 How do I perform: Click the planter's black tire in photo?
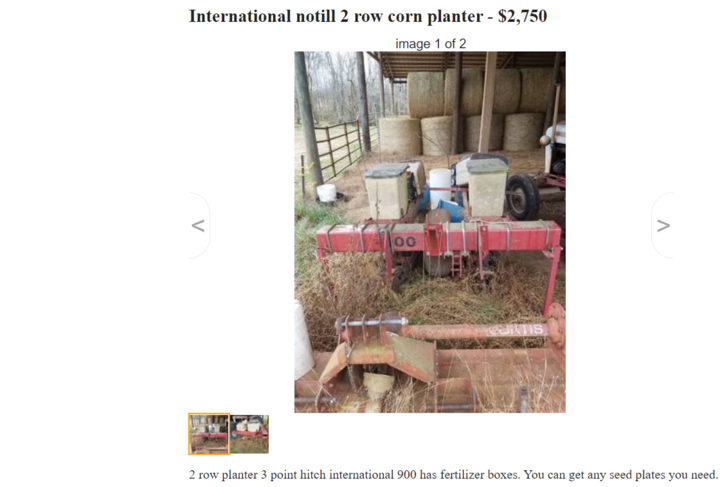(x=523, y=197)
